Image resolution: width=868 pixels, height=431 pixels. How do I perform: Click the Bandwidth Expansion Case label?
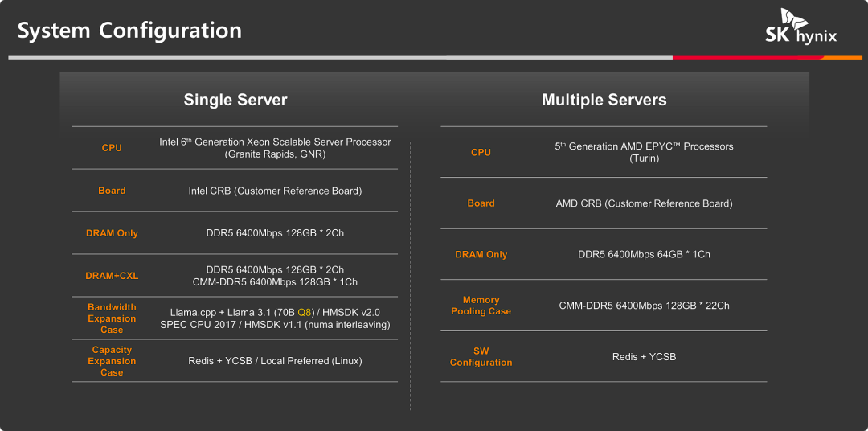(112, 318)
